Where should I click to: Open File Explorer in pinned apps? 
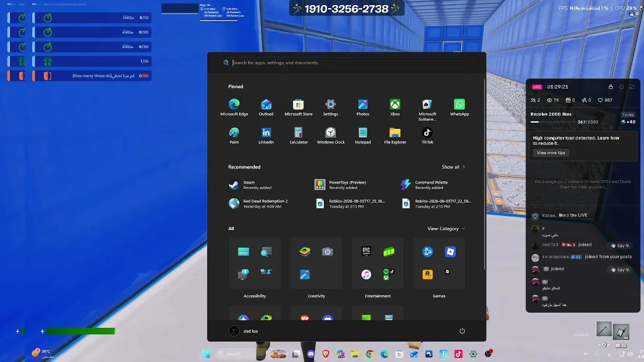[395, 135]
